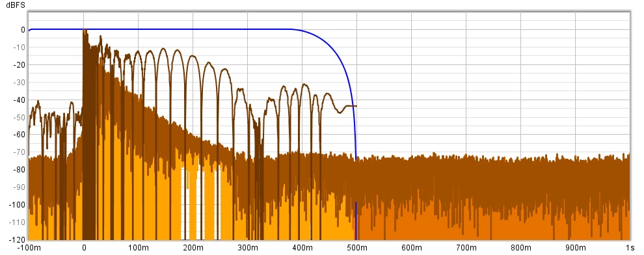Select the 500m tick on time axis
This screenshot has width=644, height=255.
[x=356, y=248]
